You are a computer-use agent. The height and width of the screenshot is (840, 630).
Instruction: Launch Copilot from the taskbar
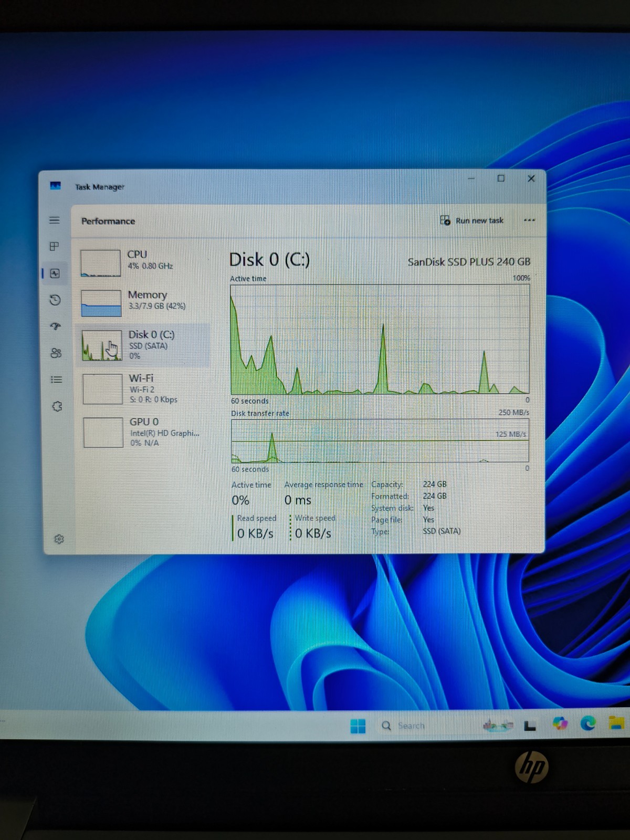[560, 723]
